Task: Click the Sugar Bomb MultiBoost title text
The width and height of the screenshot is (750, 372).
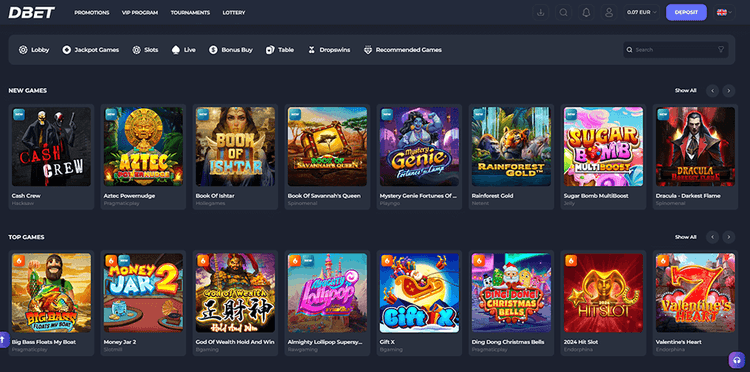Action: point(596,196)
